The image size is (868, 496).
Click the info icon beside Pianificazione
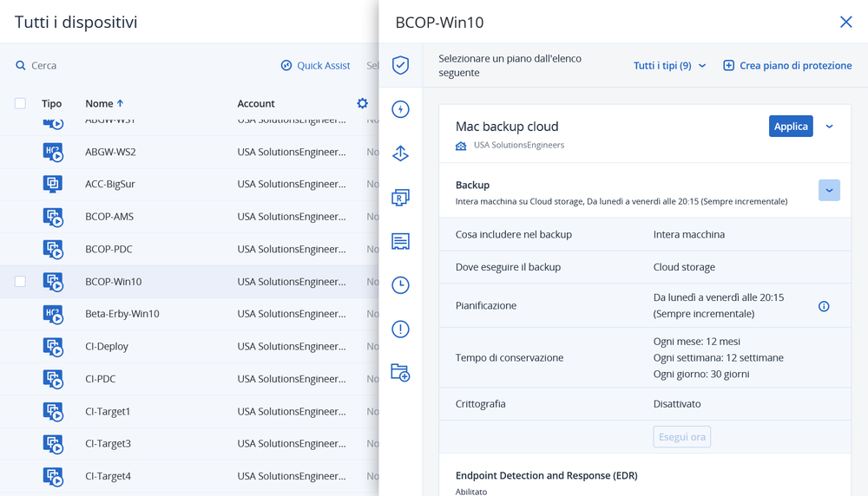[824, 306]
